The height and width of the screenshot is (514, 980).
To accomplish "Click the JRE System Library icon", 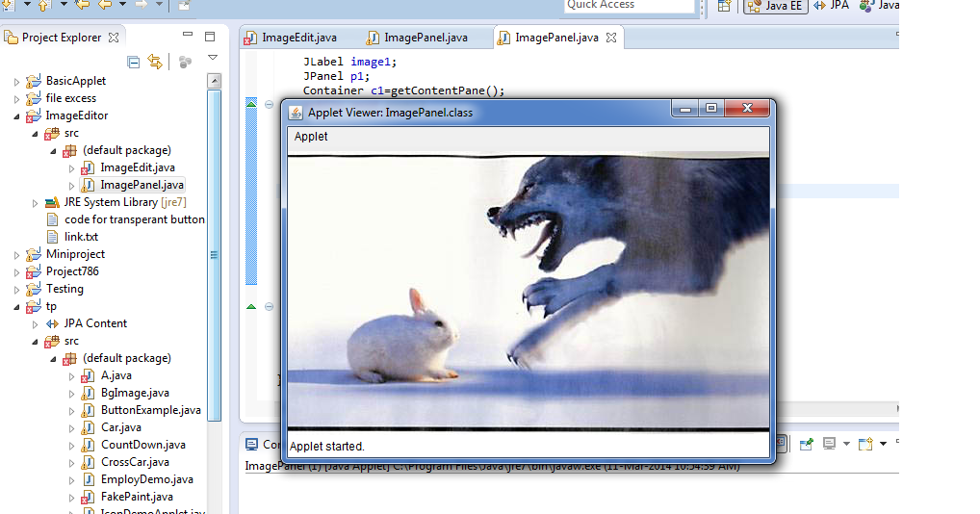I will [x=52, y=202].
